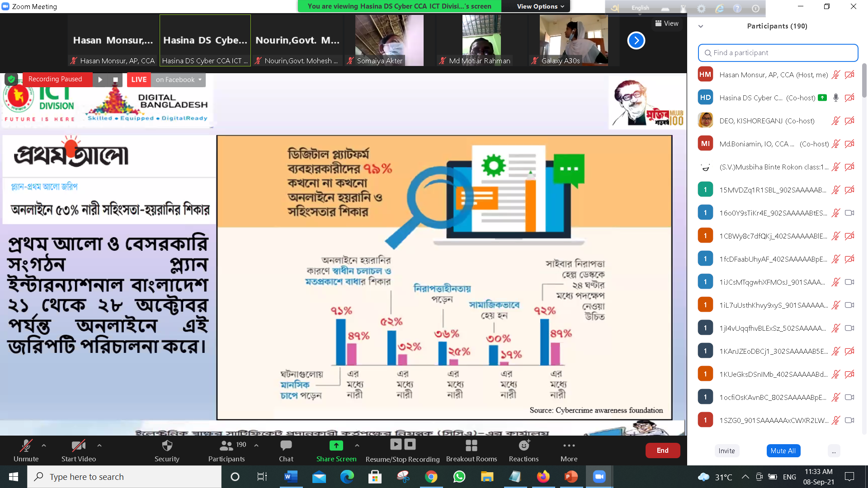Screen dimensions: 868x488
Task: Start the video from the Zoom toolbar
Action: (x=79, y=451)
